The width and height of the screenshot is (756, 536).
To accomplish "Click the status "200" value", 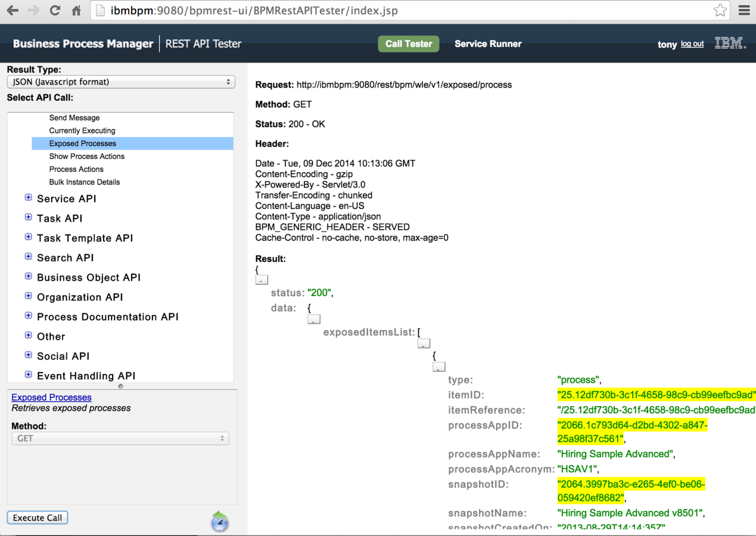I will [318, 293].
